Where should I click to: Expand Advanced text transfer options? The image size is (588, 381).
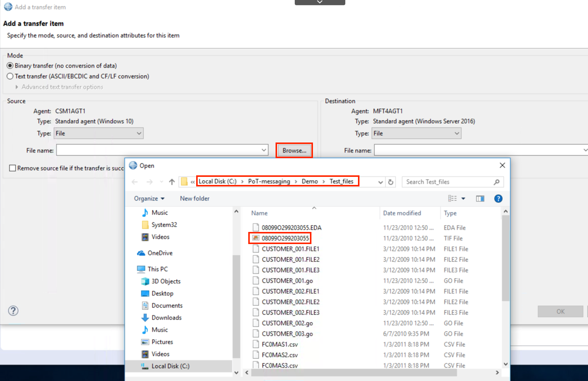(x=17, y=87)
